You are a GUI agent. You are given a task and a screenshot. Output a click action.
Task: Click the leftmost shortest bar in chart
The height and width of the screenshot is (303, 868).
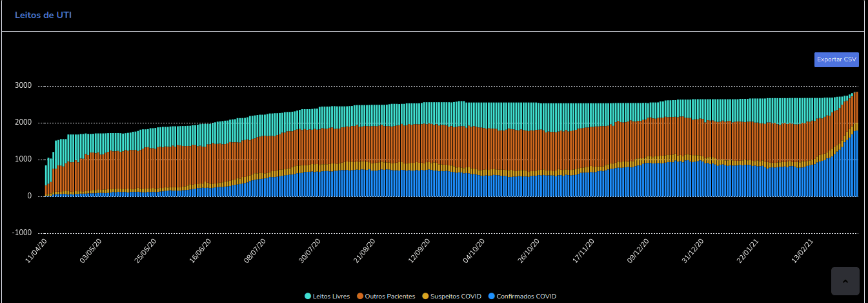(x=46, y=181)
